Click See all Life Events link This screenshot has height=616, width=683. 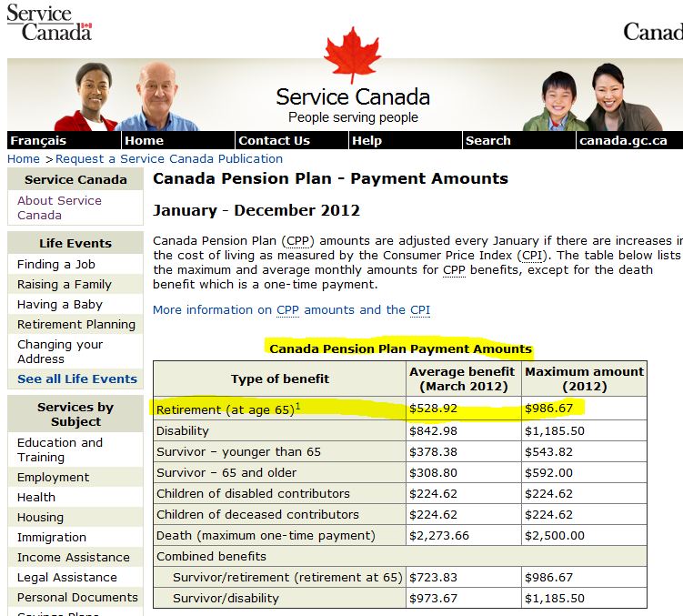[77, 379]
